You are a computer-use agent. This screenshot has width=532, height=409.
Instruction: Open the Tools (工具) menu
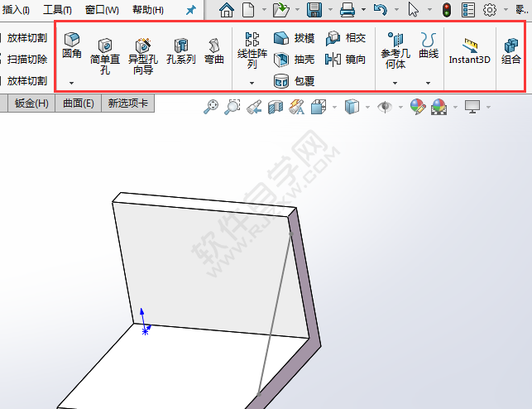(x=57, y=10)
